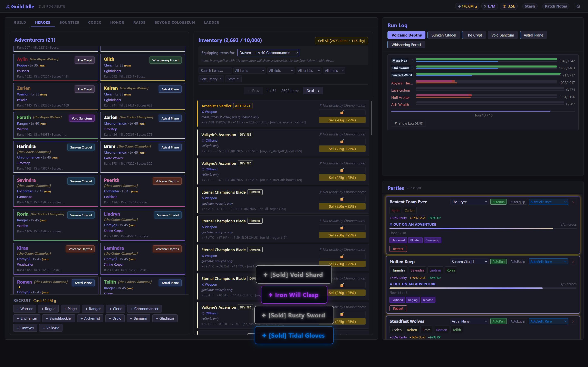This screenshot has width=588, height=367.
Task: Toggle Harindra in Molten Keep party
Action: tap(398, 270)
